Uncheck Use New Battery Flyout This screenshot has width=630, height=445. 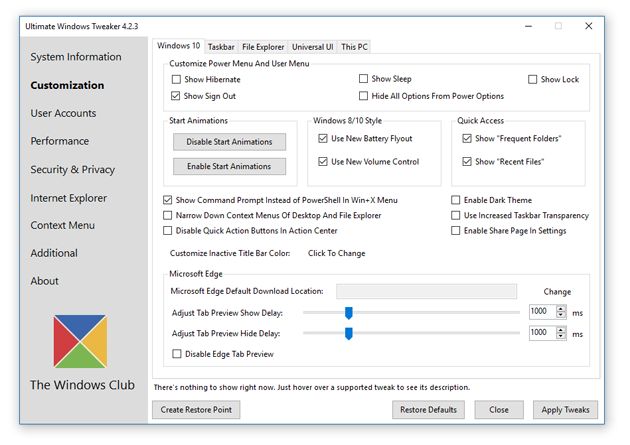coord(323,139)
